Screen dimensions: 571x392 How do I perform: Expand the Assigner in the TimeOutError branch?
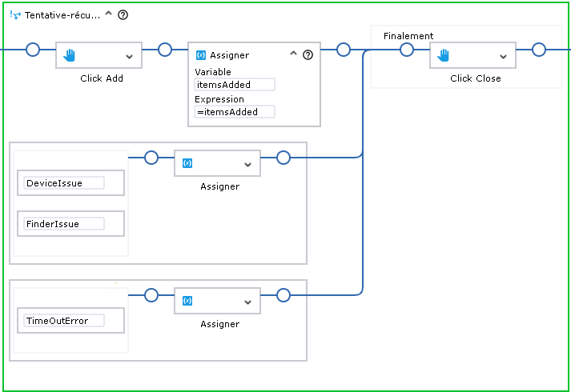point(247,302)
